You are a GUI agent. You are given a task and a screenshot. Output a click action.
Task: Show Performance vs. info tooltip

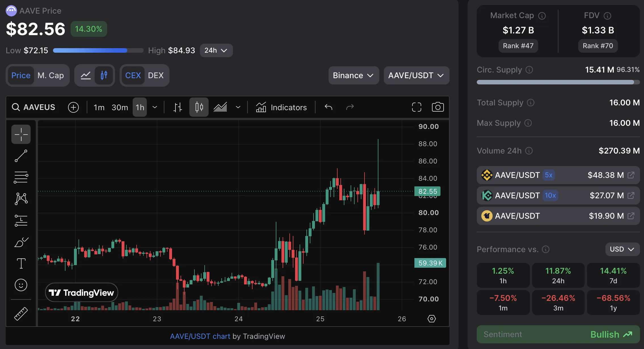(546, 249)
